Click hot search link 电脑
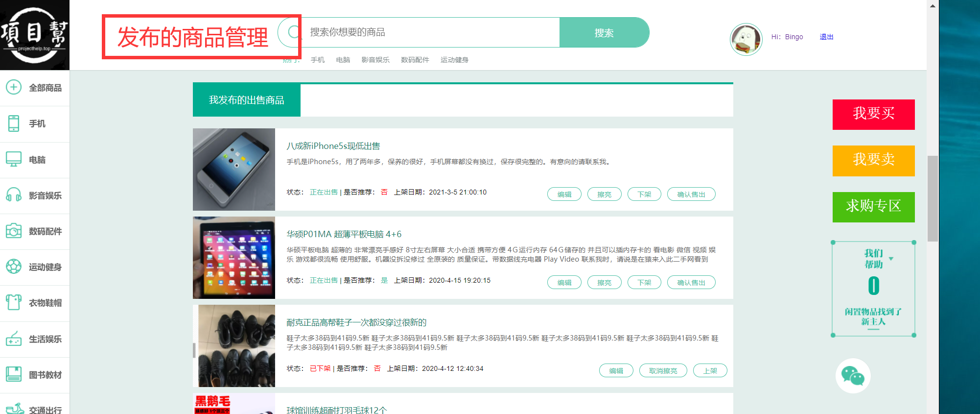This screenshot has height=414, width=980. point(343,60)
